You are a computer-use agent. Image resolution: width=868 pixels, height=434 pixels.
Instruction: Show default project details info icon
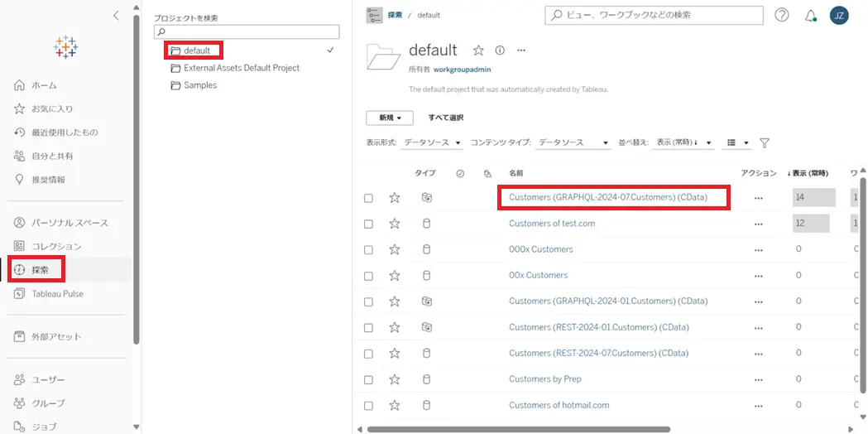[500, 51]
